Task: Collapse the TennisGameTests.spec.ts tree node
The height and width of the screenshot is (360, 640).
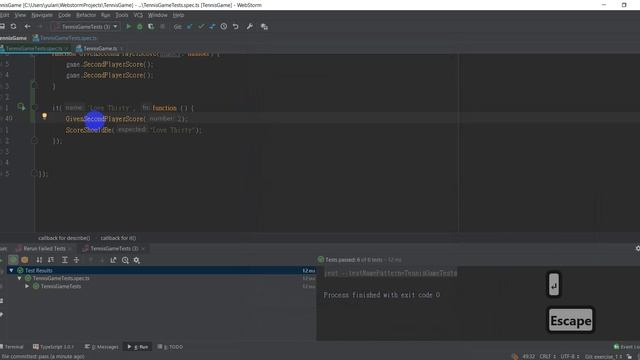Action: click(x=19, y=278)
